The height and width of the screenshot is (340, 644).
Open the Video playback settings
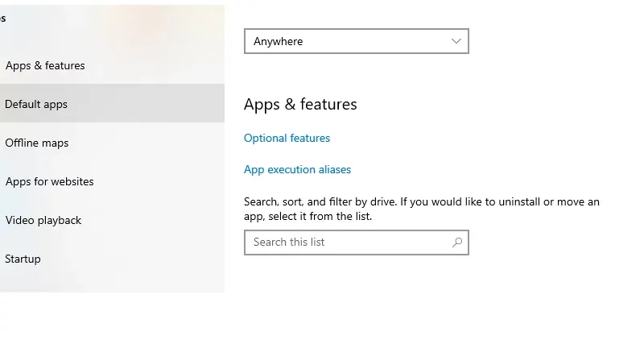tap(43, 220)
